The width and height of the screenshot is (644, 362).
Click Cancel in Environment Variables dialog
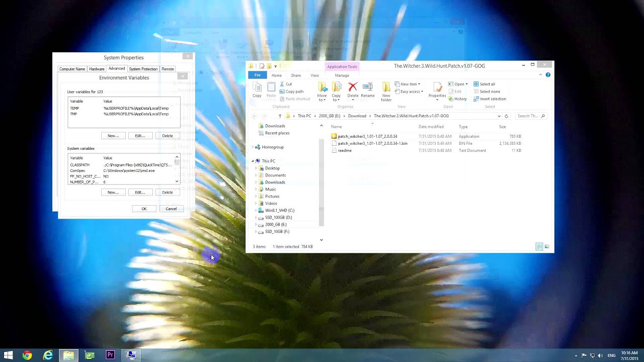[171, 209]
